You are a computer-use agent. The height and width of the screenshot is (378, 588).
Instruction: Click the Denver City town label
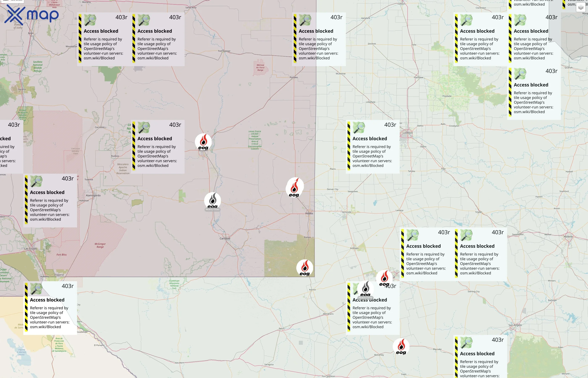[x=332, y=189]
